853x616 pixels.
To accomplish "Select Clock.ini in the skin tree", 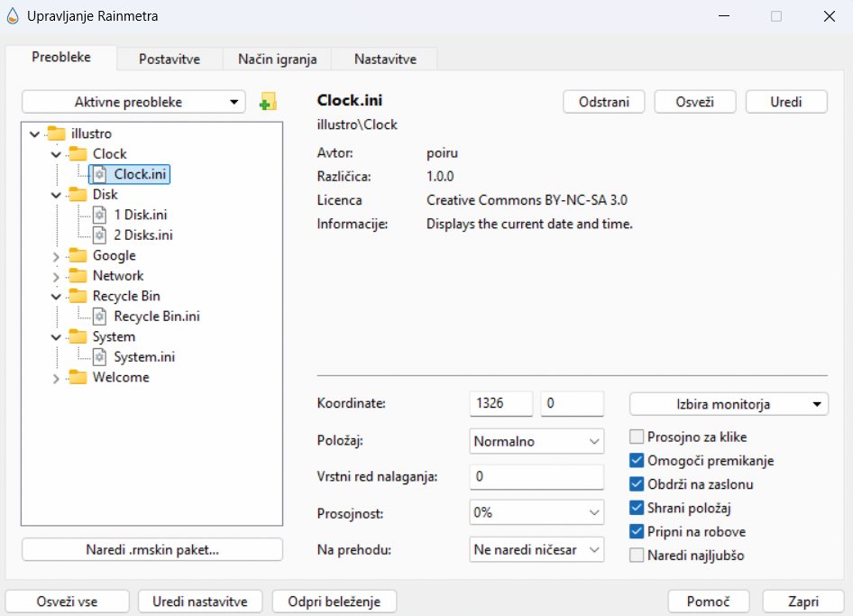I will tap(140, 174).
